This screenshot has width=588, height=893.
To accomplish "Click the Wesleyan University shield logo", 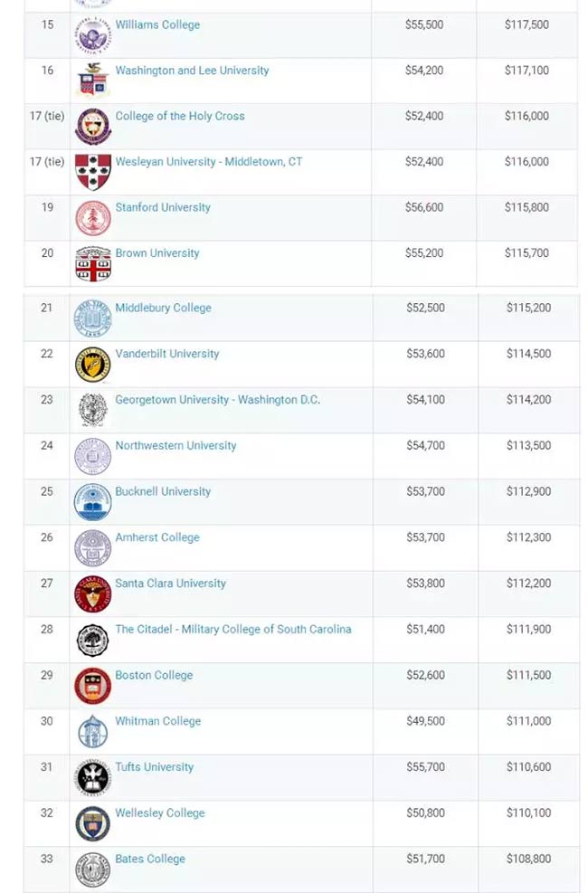I will point(93,172).
